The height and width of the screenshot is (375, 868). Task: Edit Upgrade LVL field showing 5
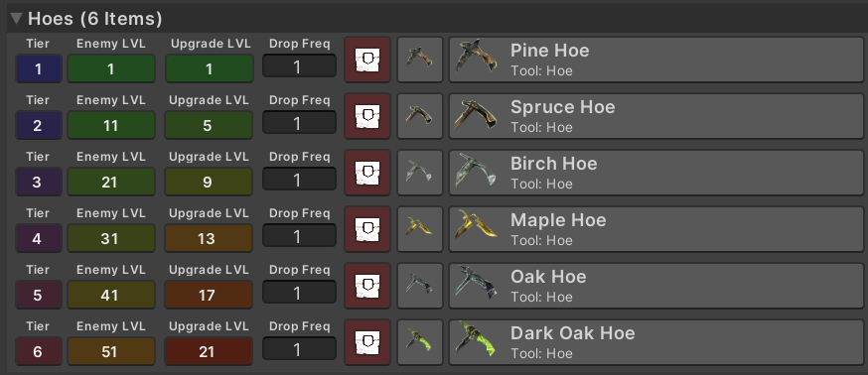tap(209, 125)
